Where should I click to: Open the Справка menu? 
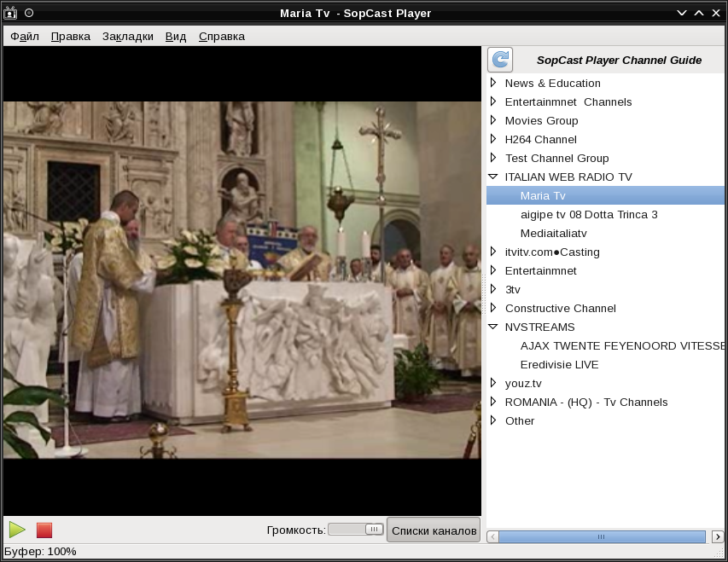[x=222, y=36]
